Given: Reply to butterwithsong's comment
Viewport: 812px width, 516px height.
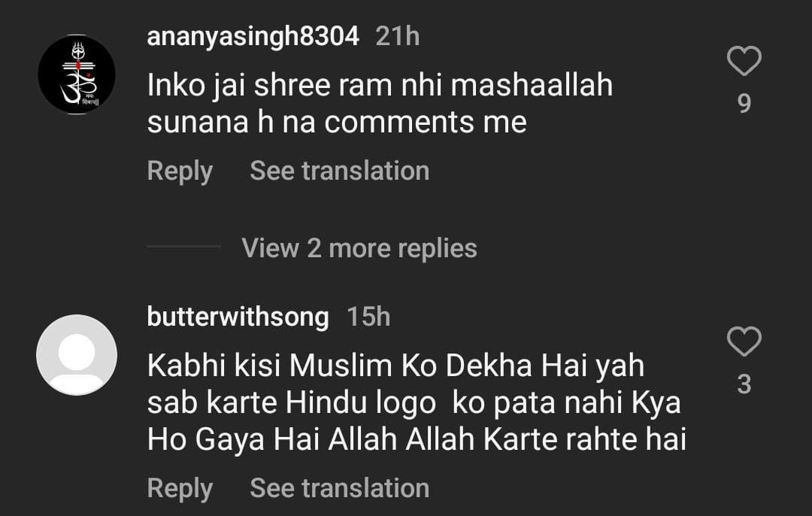Looking at the screenshot, I should 180,488.
